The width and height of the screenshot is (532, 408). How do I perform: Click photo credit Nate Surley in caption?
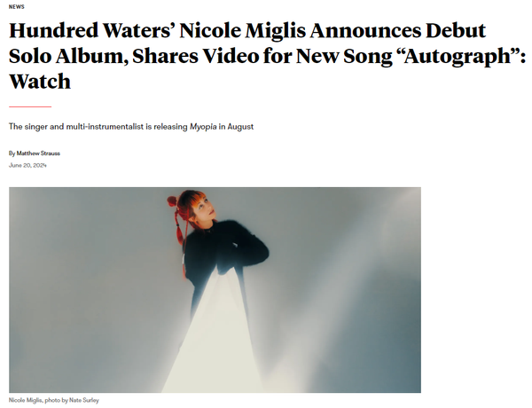(x=84, y=401)
